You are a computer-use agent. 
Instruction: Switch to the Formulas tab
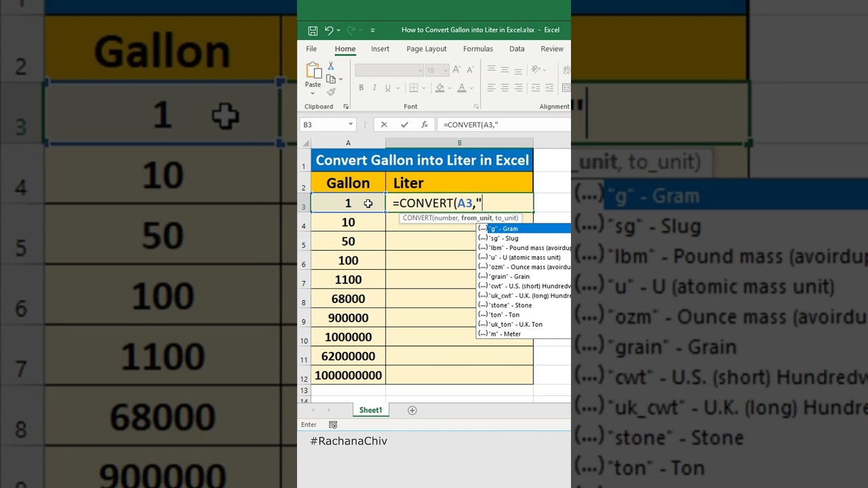[478, 49]
